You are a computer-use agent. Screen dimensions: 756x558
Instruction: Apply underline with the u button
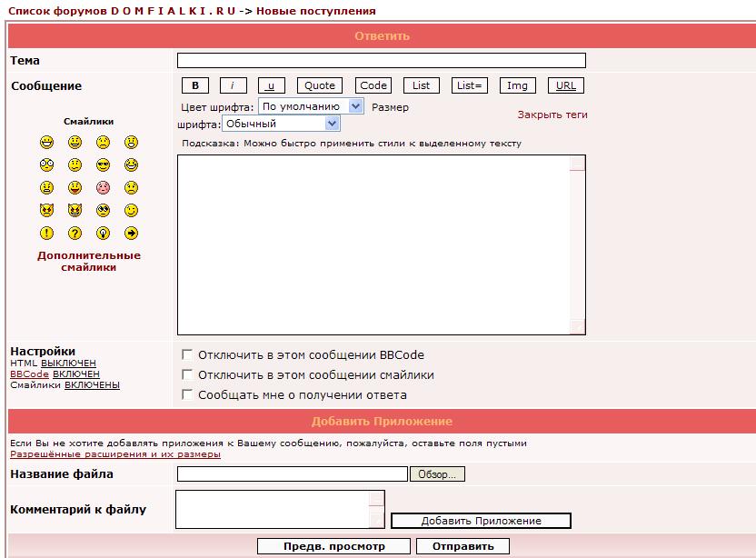[272, 85]
